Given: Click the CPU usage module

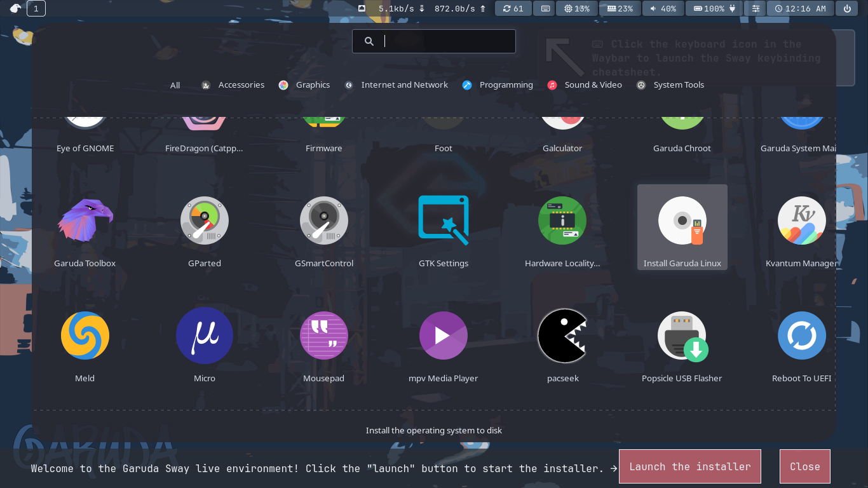Looking at the screenshot, I should (577, 8).
